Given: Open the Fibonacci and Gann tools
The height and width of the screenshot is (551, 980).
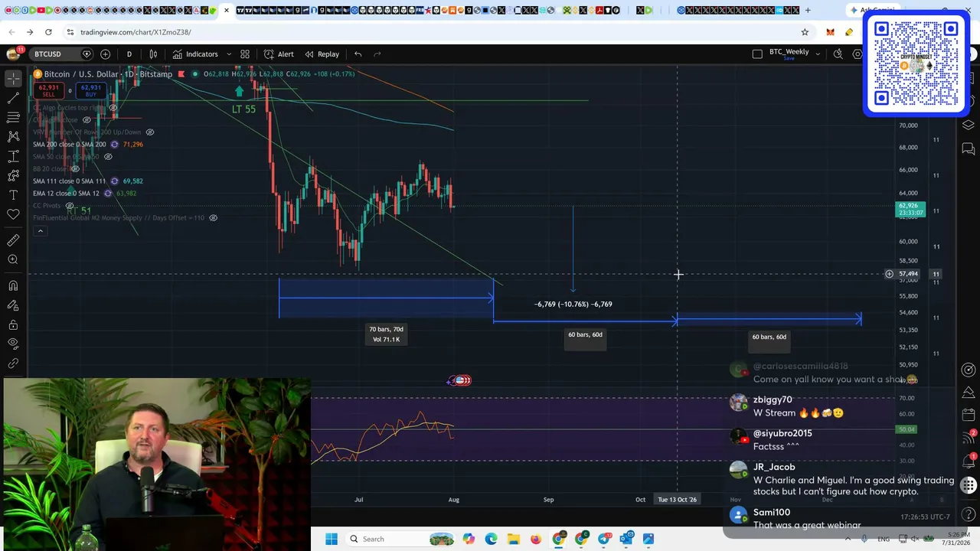Looking at the screenshot, I should 13,117.
